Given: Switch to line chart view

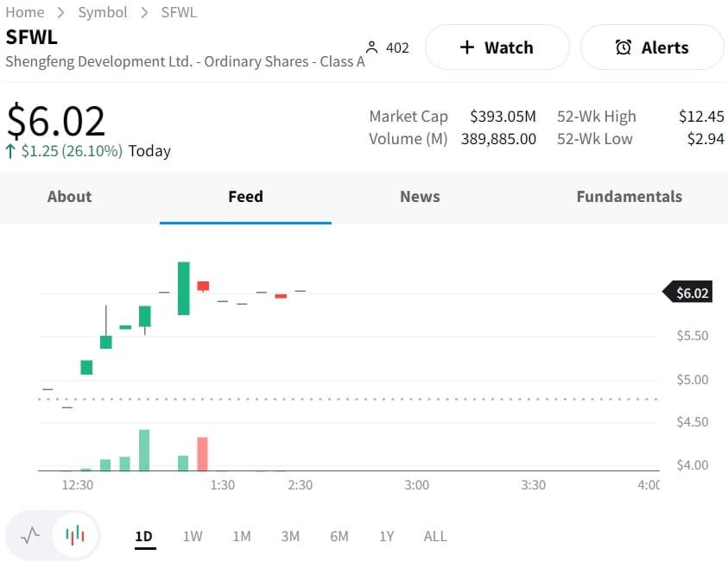Looking at the screenshot, I should point(30,535).
